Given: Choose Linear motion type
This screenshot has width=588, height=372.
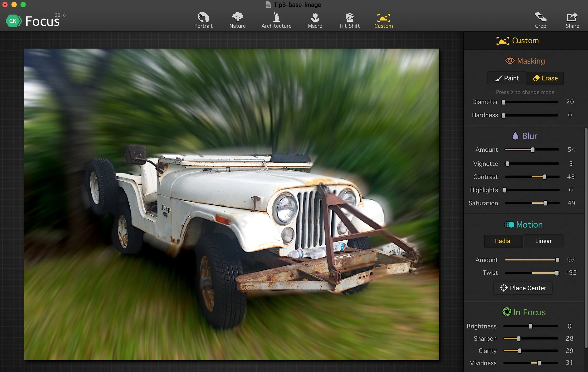Looking at the screenshot, I should 543,241.
